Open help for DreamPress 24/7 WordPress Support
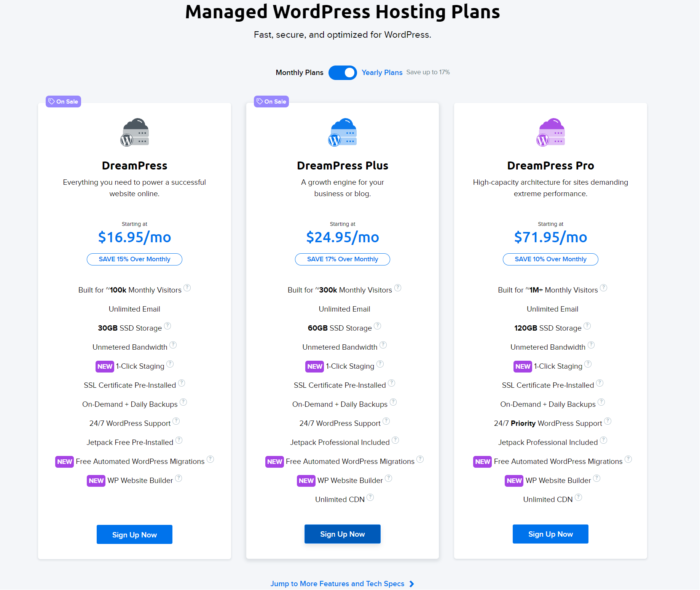Viewport: 700px width, 590px height. click(176, 421)
